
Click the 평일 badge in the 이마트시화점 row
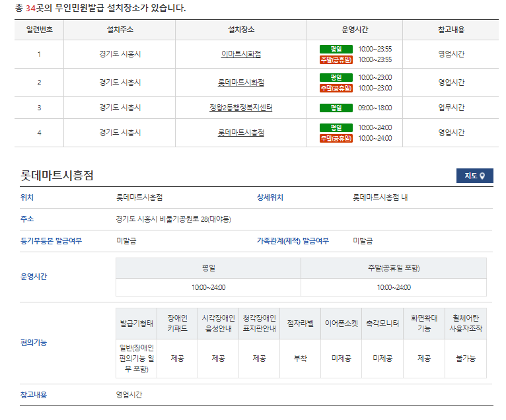[x=336, y=49]
